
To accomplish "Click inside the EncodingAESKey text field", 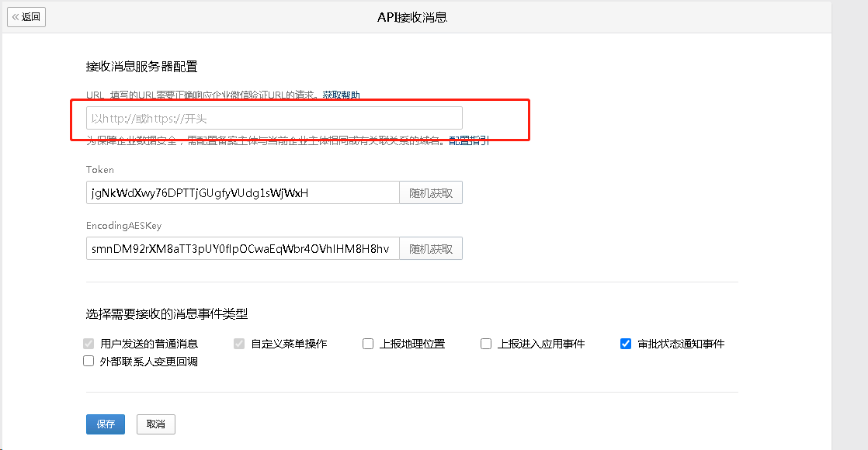I will pyautogui.click(x=242, y=249).
